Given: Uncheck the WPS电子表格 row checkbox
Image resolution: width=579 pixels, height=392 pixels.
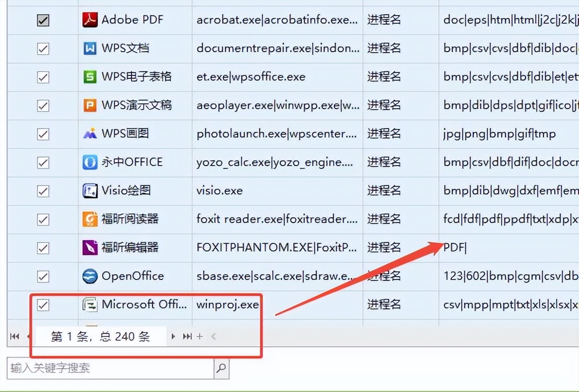Looking at the screenshot, I should [43, 77].
